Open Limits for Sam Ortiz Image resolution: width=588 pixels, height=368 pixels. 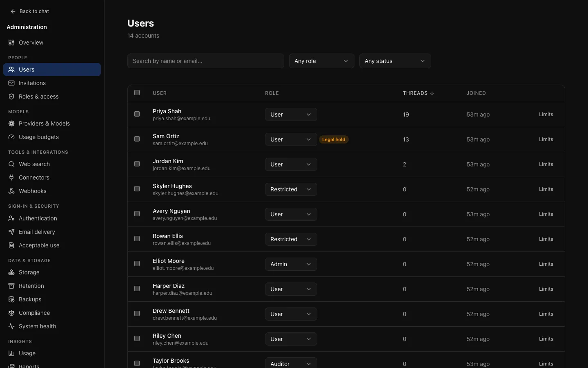point(546,139)
